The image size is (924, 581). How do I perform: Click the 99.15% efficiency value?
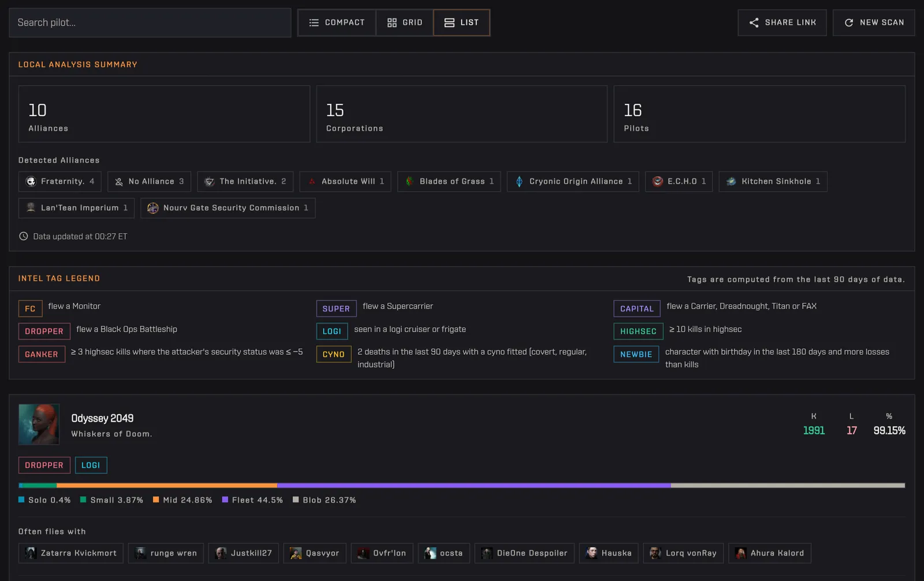coord(889,431)
